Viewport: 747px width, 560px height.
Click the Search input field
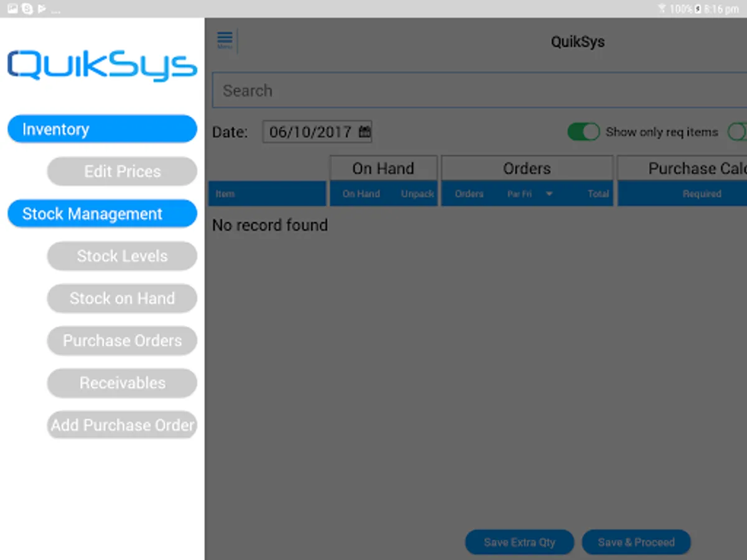tap(479, 90)
